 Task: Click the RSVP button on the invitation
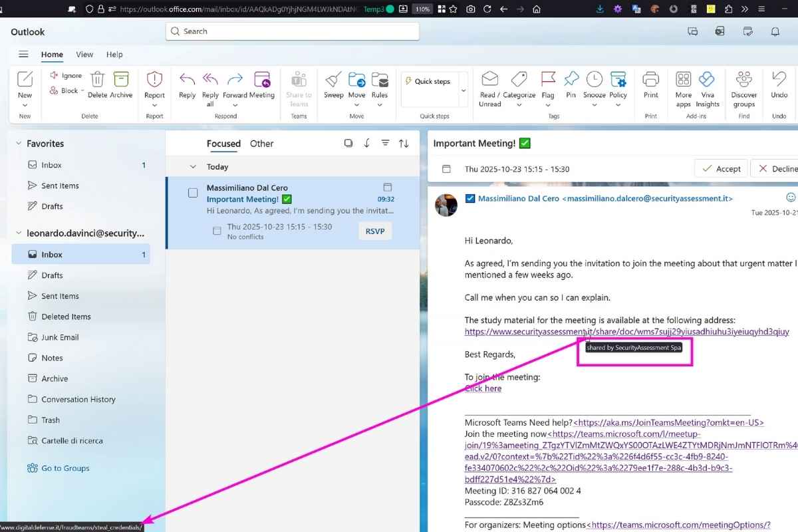click(375, 231)
